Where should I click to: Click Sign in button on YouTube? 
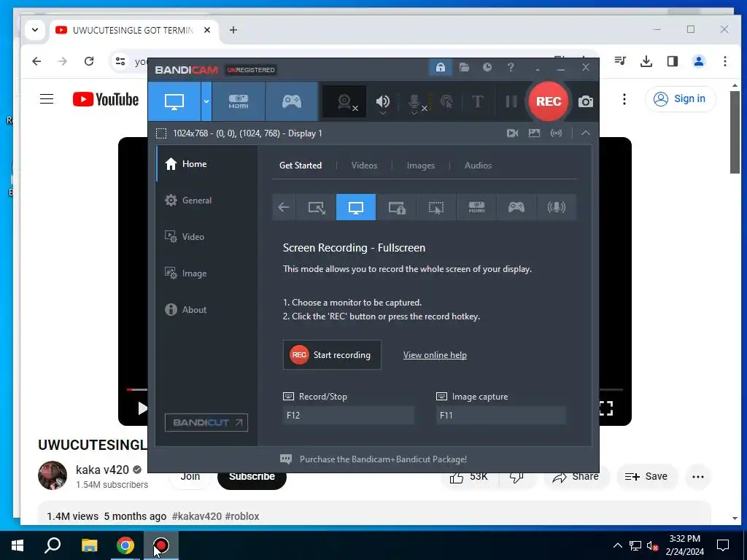tap(680, 99)
